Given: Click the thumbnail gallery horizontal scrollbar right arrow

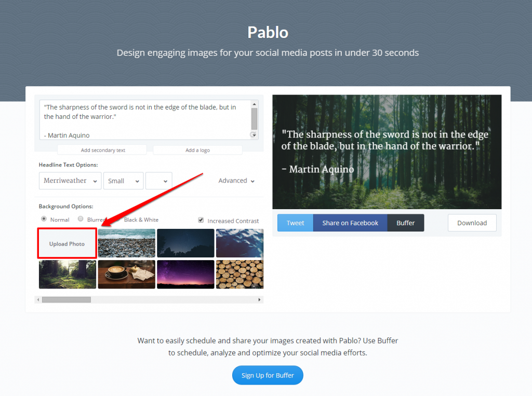Looking at the screenshot, I should (x=260, y=299).
